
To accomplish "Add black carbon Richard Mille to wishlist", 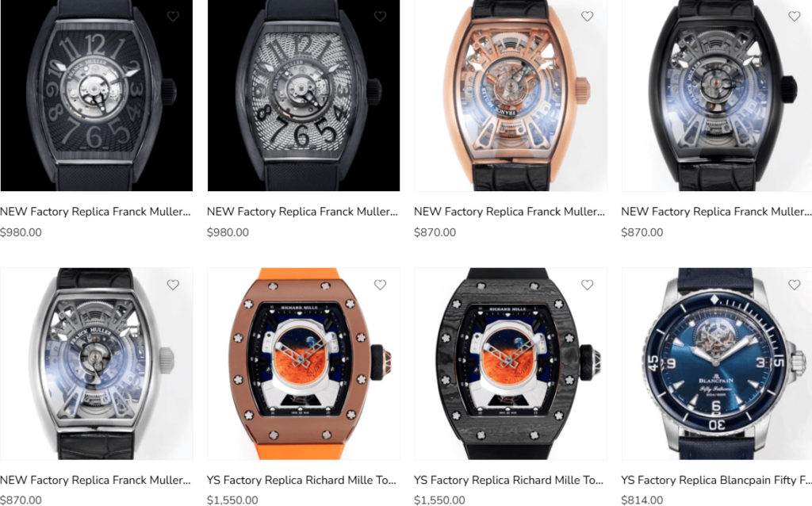I will click(588, 285).
